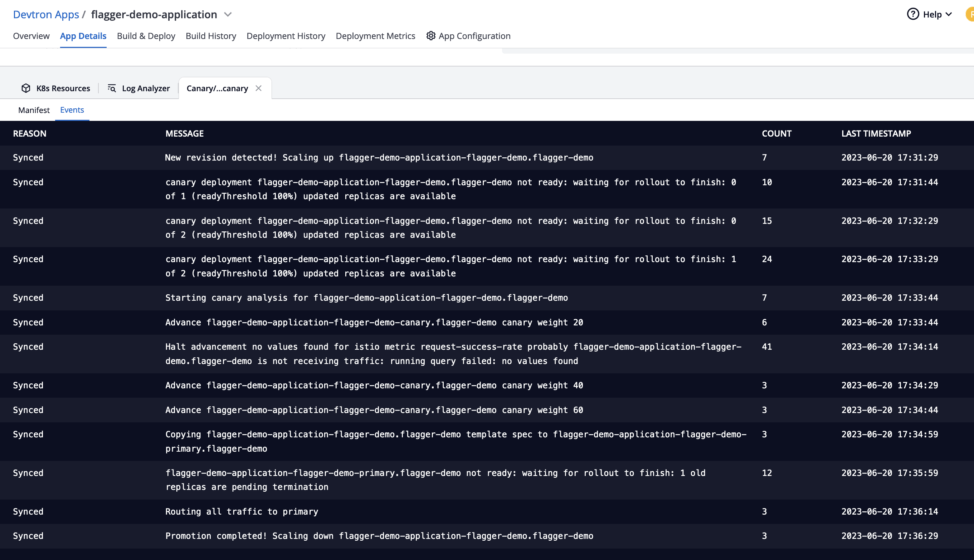974x560 pixels.
Task: Click the message ending '1 of 2 (readyThreshold 100%)'
Action: pyautogui.click(x=451, y=266)
